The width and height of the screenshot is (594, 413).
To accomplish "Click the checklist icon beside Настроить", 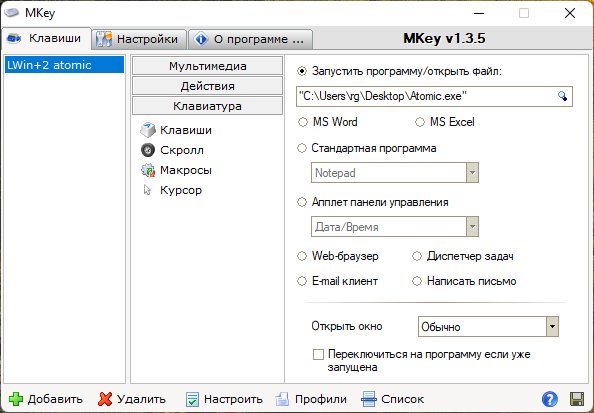I will [x=192, y=399].
